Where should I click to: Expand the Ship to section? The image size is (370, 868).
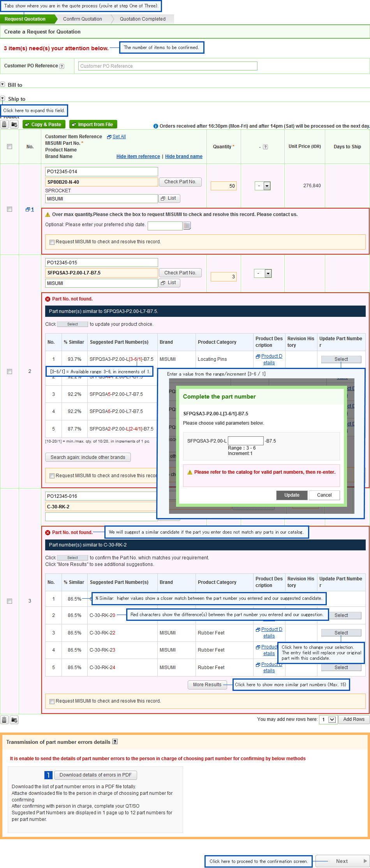pos(3,98)
